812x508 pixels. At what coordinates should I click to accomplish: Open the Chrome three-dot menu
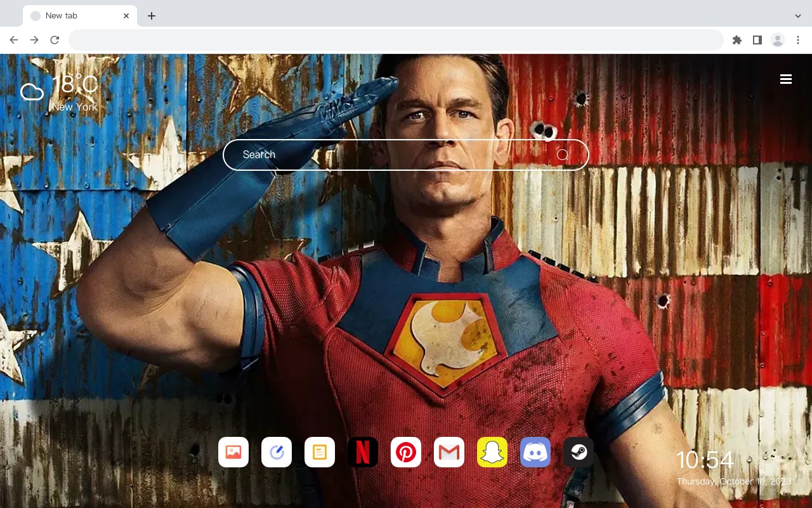(798, 40)
